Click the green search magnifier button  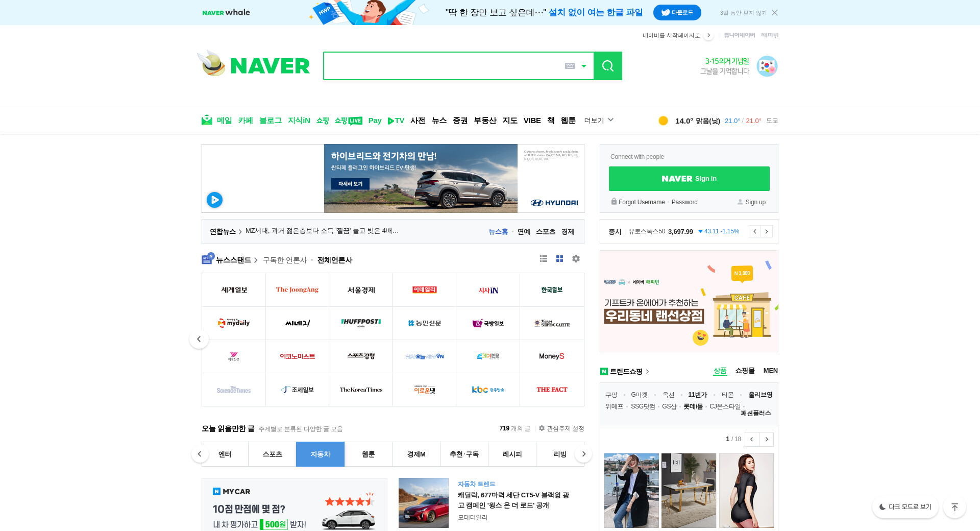point(607,66)
